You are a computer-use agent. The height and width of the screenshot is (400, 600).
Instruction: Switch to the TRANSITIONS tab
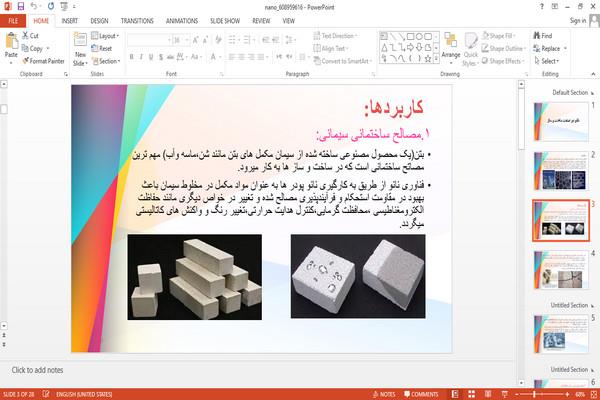(137, 21)
